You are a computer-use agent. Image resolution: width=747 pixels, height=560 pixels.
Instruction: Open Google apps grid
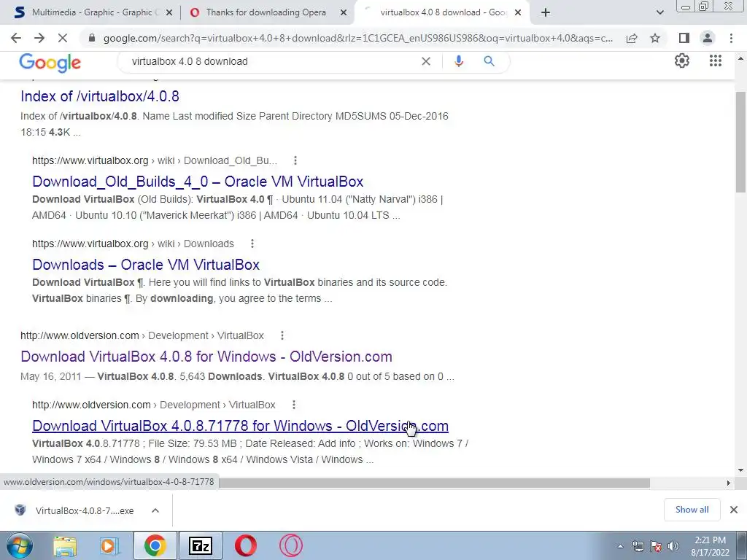tap(716, 61)
